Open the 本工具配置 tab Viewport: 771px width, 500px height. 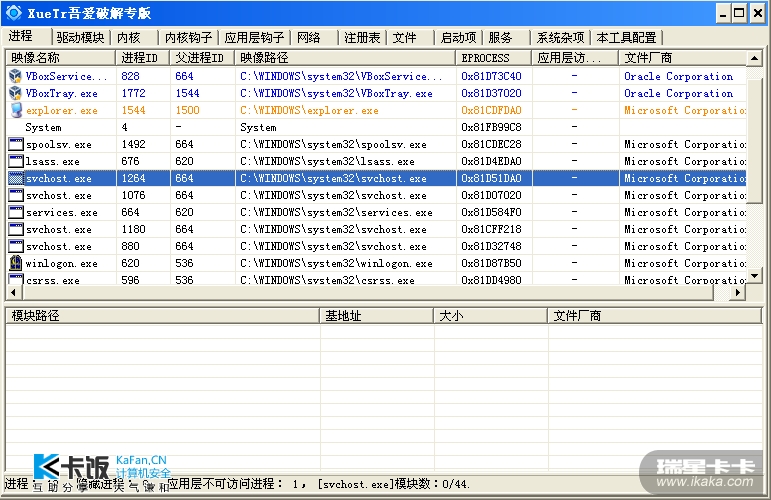(626, 37)
